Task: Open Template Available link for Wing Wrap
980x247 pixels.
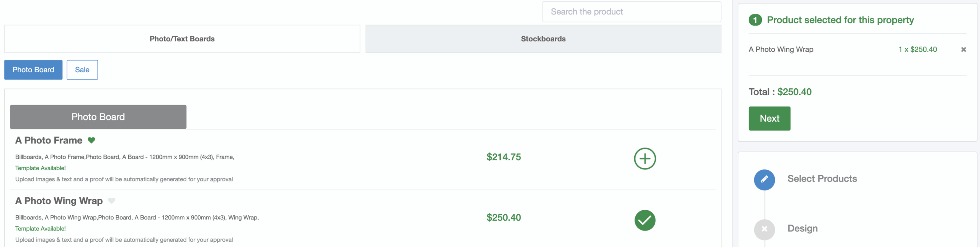Action: (41, 229)
